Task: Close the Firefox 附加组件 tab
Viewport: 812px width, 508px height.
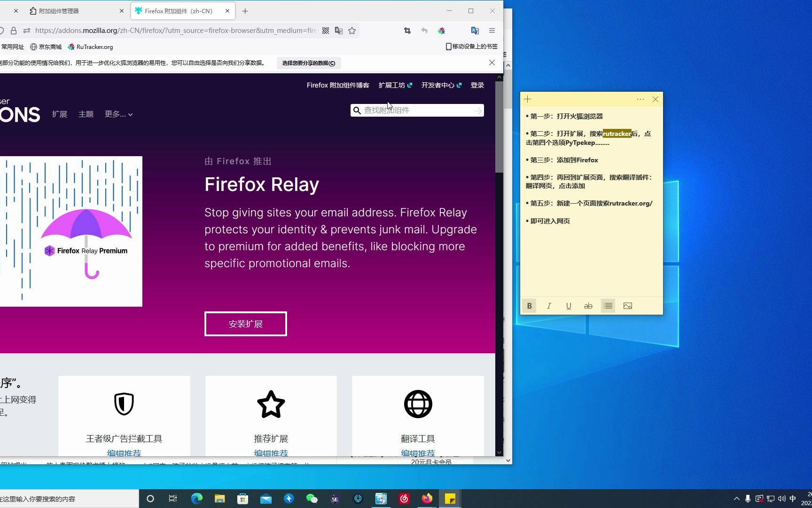Action: click(x=227, y=11)
